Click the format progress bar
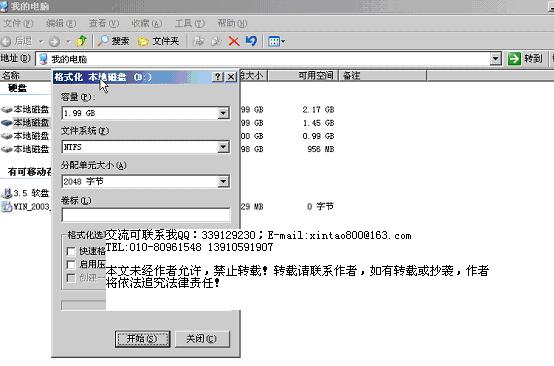554x366 pixels. coord(83,305)
